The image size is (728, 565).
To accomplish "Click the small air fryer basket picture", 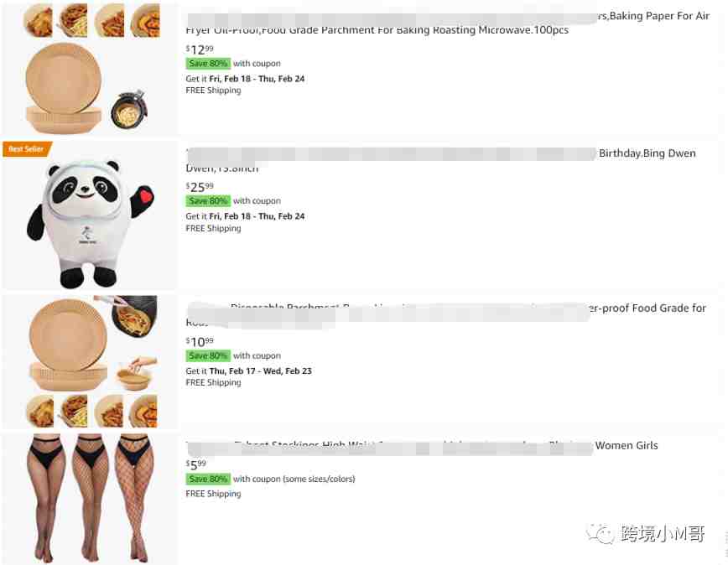I will pos(128,111).
